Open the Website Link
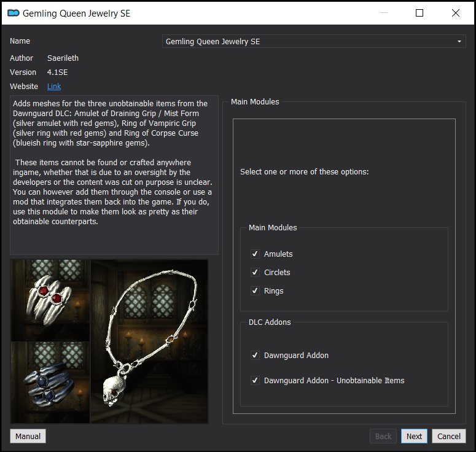Viewport: 476px width, 452px height. pyautogui.click(x=54, y=87)
